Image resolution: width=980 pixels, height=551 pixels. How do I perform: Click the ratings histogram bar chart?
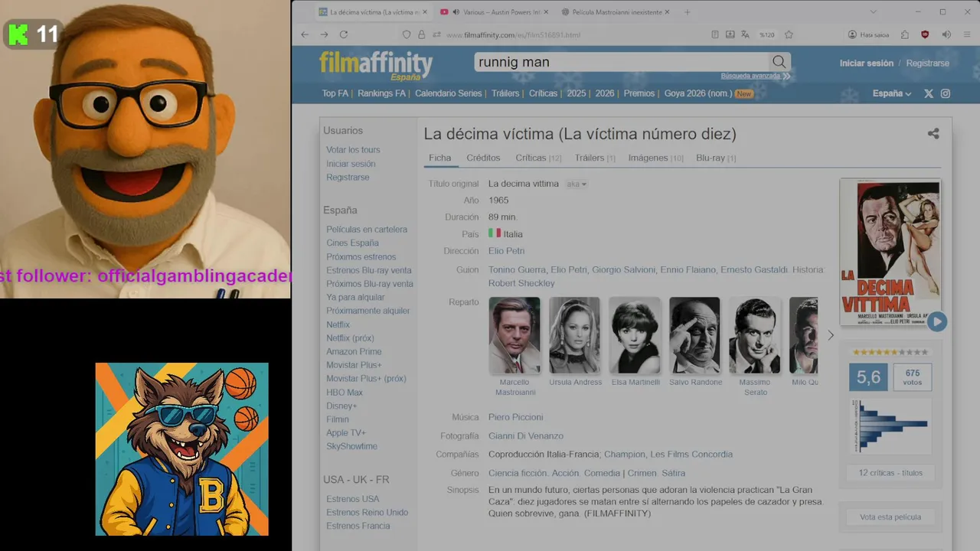[x=890, y=426]
